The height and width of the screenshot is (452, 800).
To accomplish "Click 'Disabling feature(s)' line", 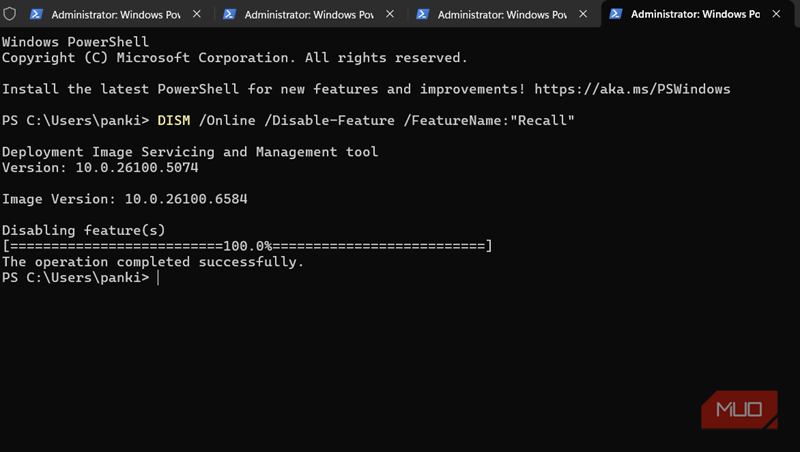I will tap(84, 231).
